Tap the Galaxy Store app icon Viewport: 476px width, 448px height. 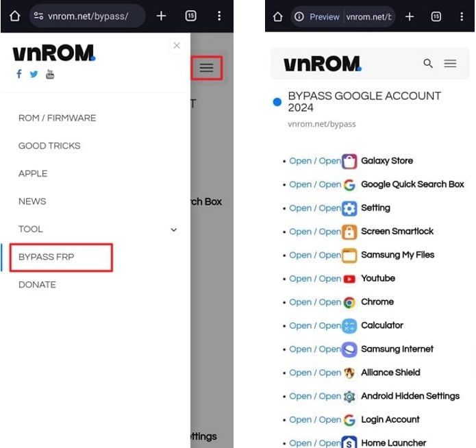click(349, 161)
